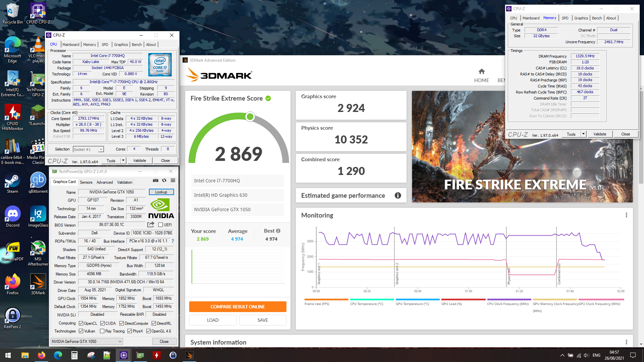This screenshot has height=362, width=644.
Task: Open File Explorer from the taskbar
Action: [x=25, y=355]
